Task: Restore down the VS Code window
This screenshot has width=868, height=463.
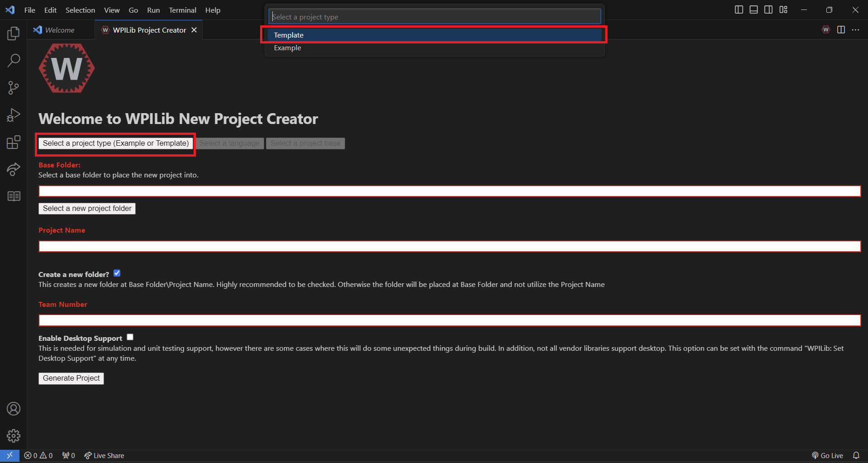Action: (x=829, y=10)
